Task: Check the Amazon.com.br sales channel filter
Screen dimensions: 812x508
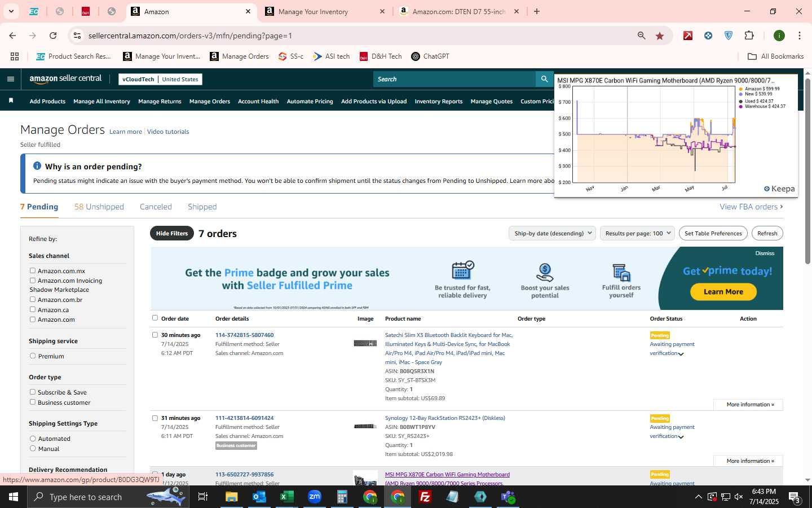Action: click(33, 300)
